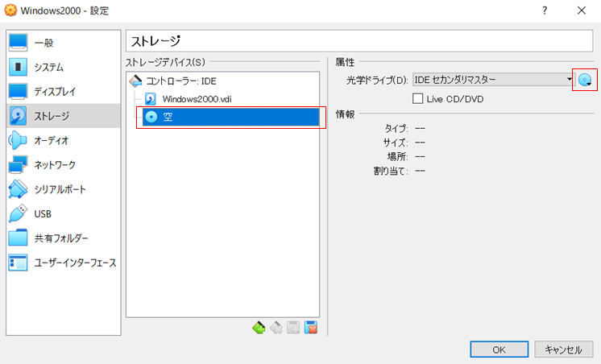Click the remove storage controller icon
The height and width of the screenshot is (364, 601).
tap(276, 328)
